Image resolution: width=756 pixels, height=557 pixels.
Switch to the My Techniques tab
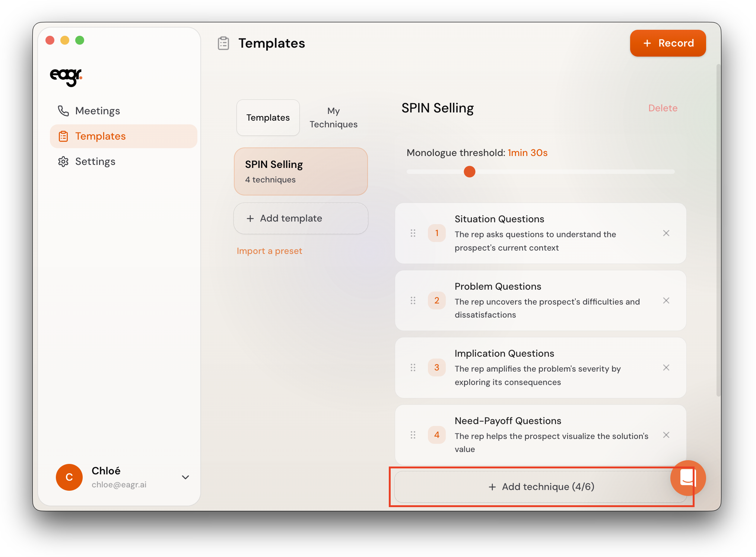pyautogui.click(x=333, y=118)
